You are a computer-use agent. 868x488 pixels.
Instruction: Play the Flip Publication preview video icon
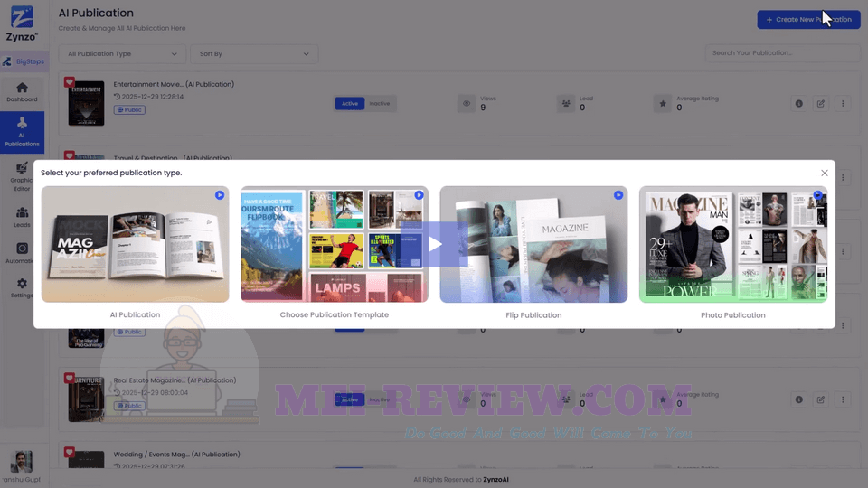tap(618, 195)
